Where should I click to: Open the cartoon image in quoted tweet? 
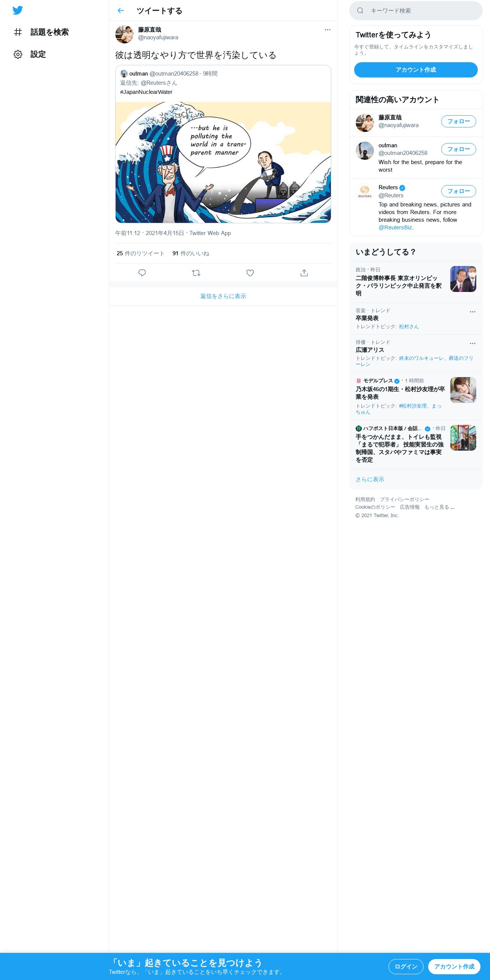click(x=223, y=162)
